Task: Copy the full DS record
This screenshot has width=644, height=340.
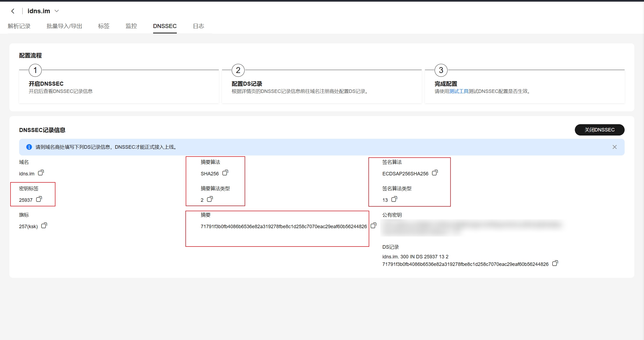Action: click(x=555, y=263)
